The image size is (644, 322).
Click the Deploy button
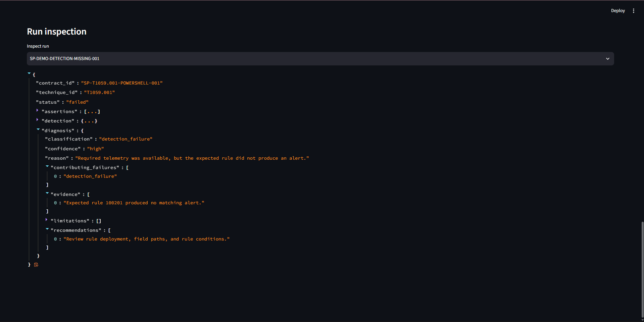click(x=618, y=11)
